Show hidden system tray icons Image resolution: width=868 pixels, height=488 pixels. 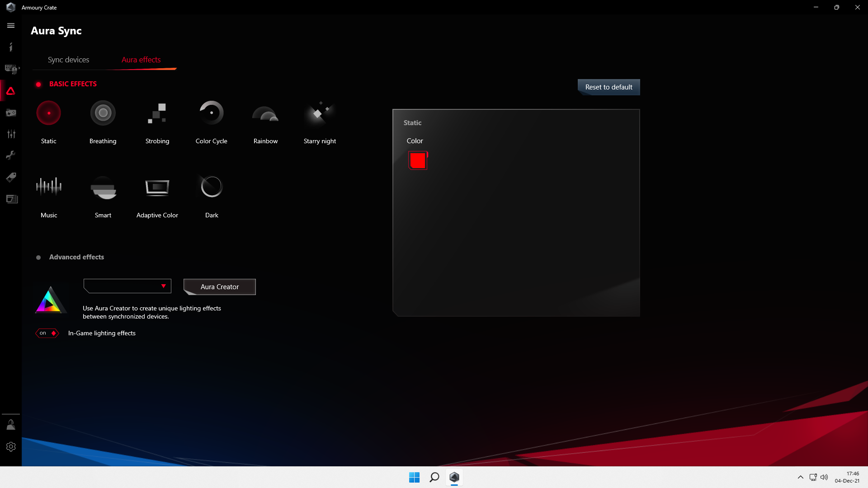click(800, 477)
